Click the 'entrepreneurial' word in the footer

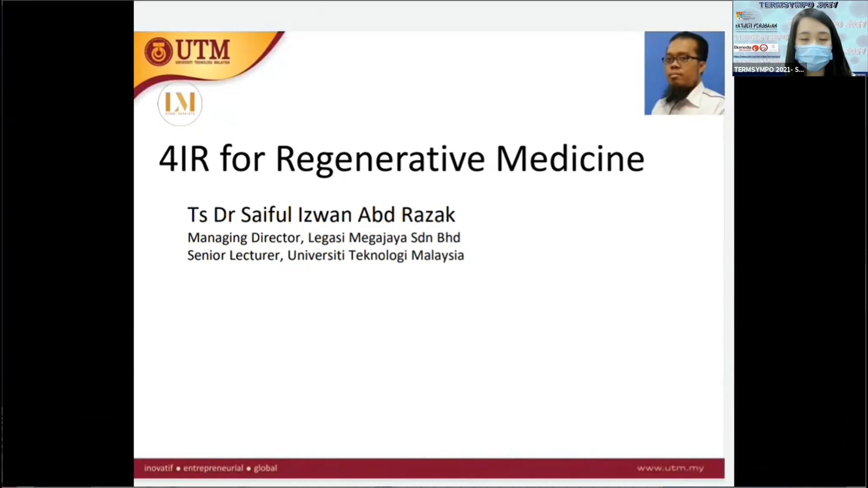coord(213,468)
